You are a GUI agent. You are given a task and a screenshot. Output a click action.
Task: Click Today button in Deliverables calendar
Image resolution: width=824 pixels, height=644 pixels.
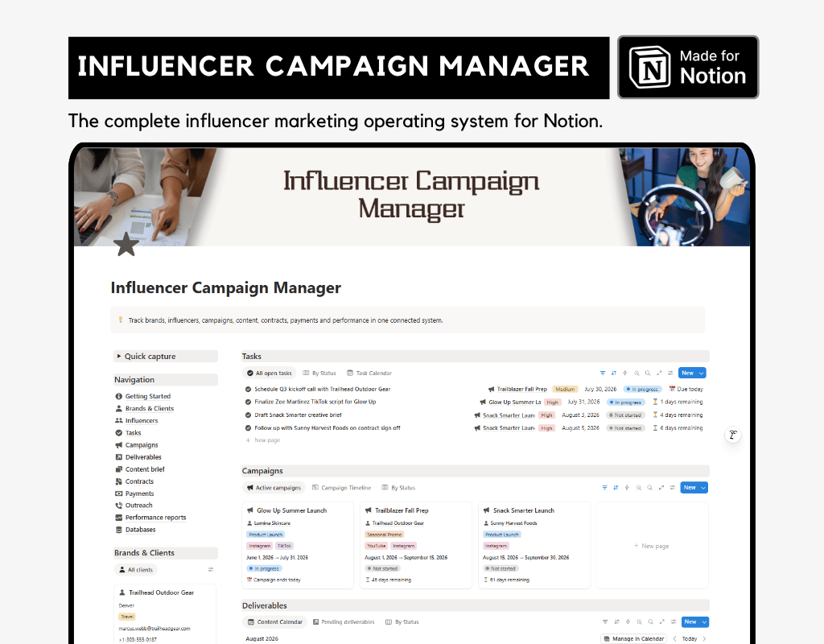[690, 638]
